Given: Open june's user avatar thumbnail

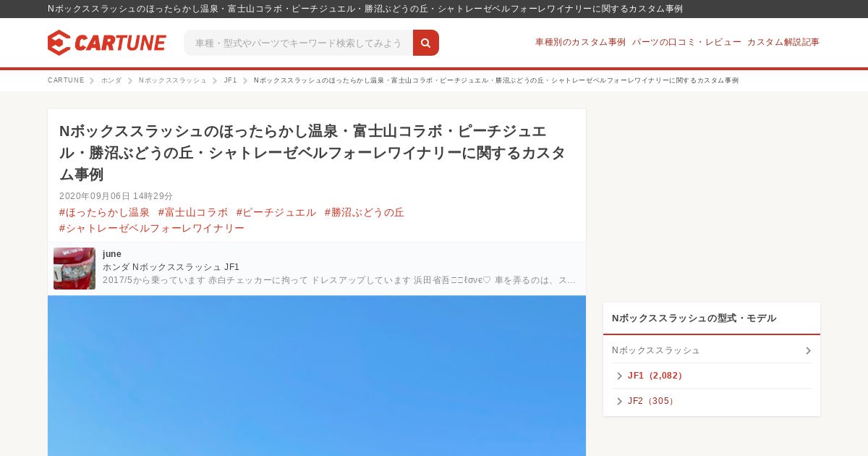Looking at the screenshot, I should tap(75, 269).
